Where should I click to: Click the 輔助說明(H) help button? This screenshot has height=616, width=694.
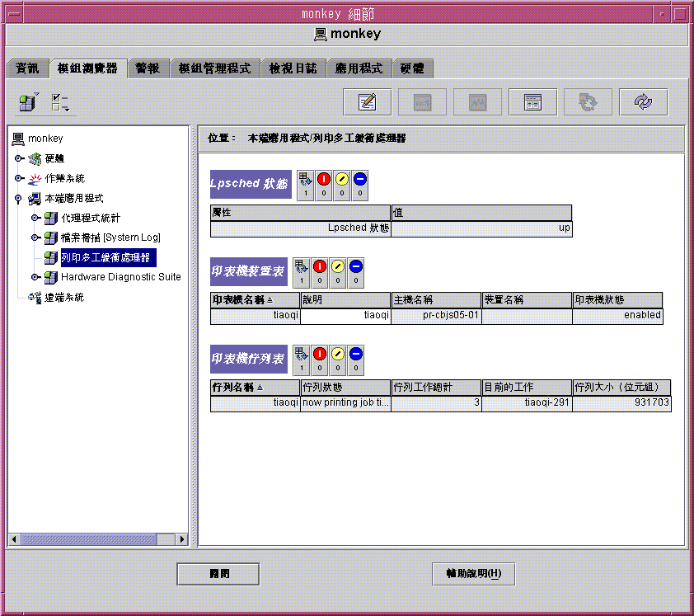point(474,574)
